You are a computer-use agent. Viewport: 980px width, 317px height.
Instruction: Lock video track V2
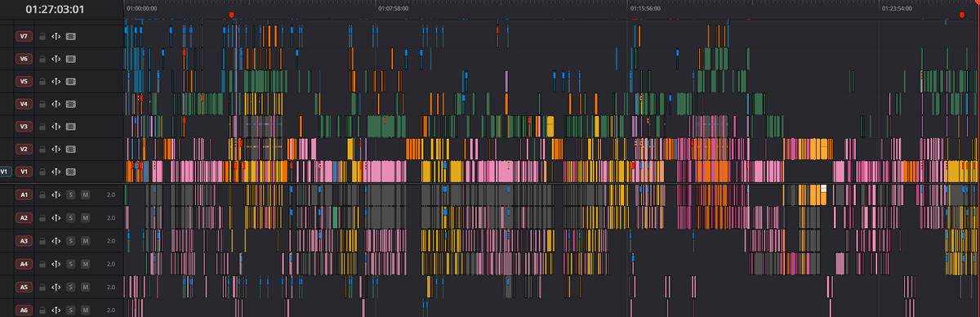(x=42, y=150)
